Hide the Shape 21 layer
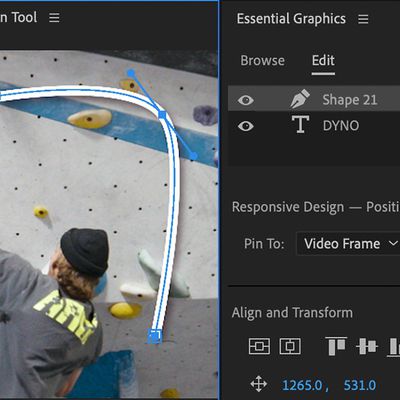Screen dimensions: 400x400 pyautogui.click(x=246, y=100)
